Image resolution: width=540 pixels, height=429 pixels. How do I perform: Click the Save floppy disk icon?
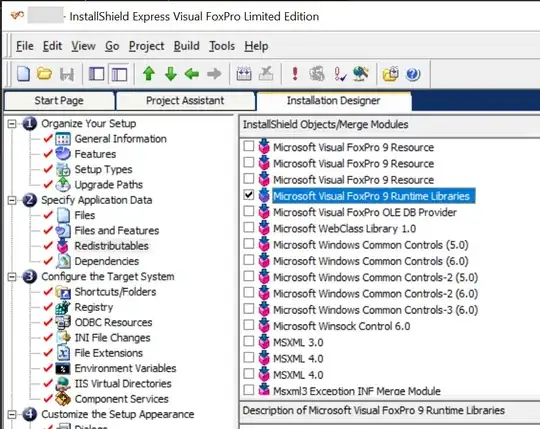[x=67, y=74]
